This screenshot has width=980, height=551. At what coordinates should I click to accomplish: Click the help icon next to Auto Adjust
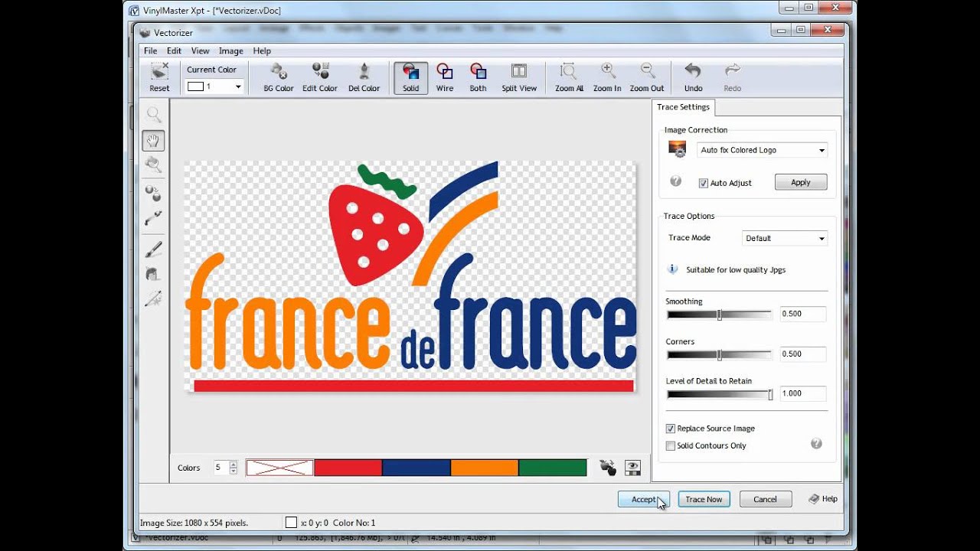pos(675,181)
